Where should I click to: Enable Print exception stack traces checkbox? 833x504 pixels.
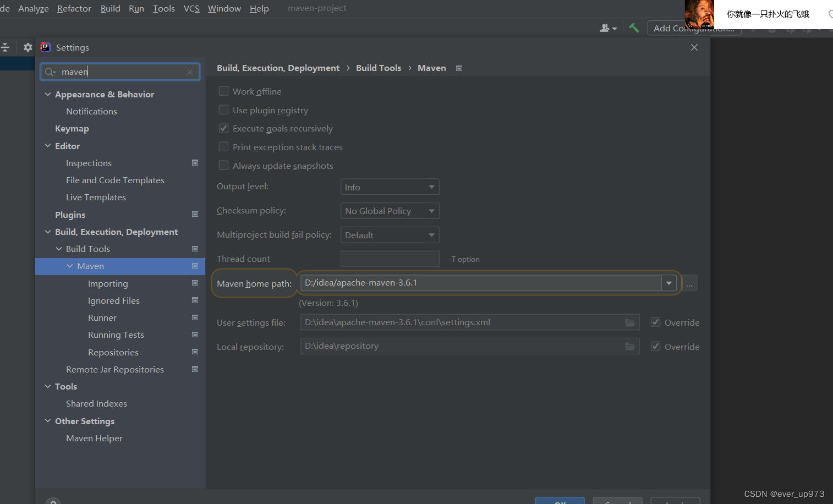tap(223, 147)
